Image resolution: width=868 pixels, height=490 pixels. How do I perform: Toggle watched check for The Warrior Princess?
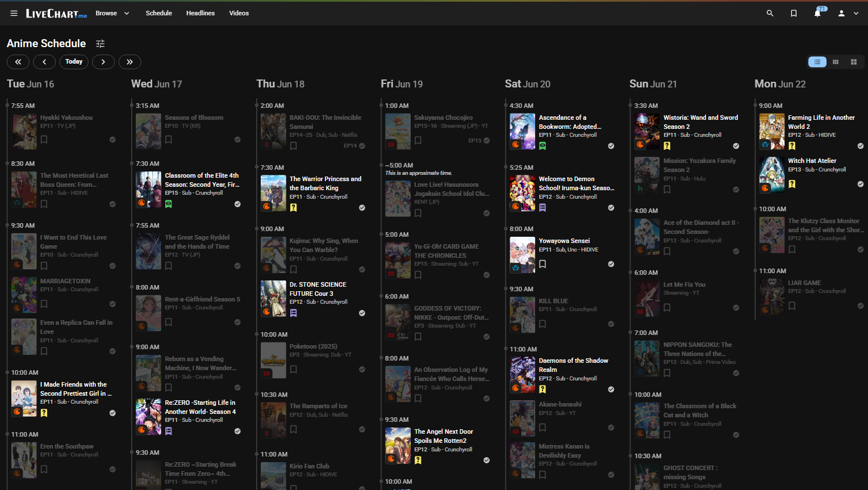362,208
